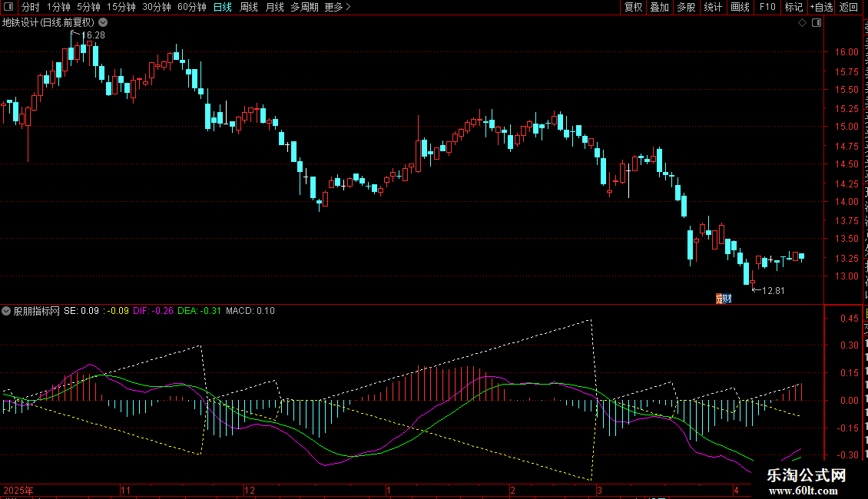Expand 更多 periods menu

[x=337, y=7]
